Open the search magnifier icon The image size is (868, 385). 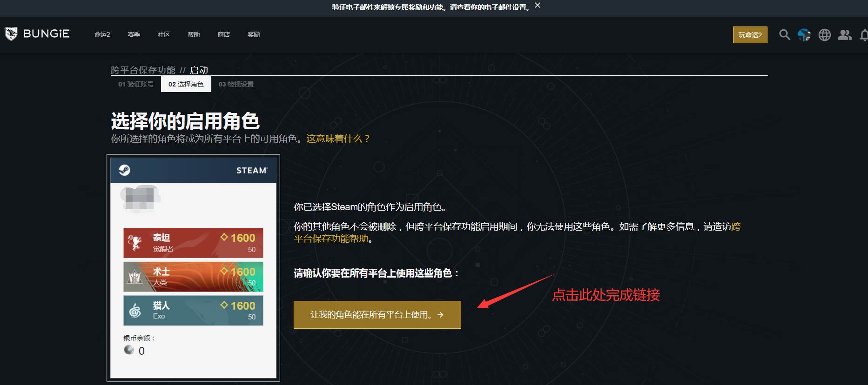(x=785, y=35)
